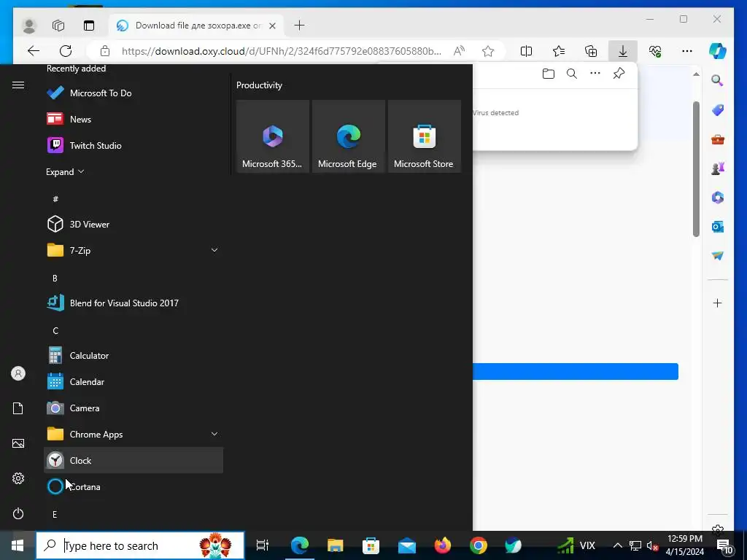
Task: Click the Edge address bar URL
Action: click(281, 51)
